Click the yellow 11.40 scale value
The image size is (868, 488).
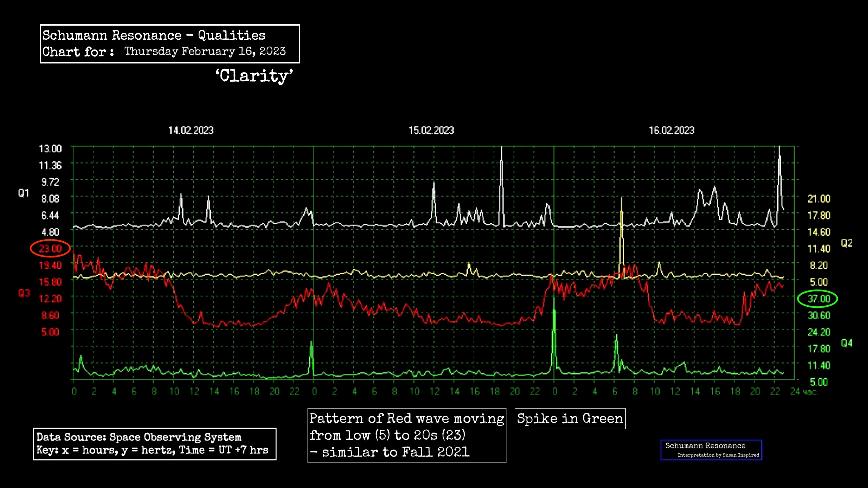click(x=819, y=249)
